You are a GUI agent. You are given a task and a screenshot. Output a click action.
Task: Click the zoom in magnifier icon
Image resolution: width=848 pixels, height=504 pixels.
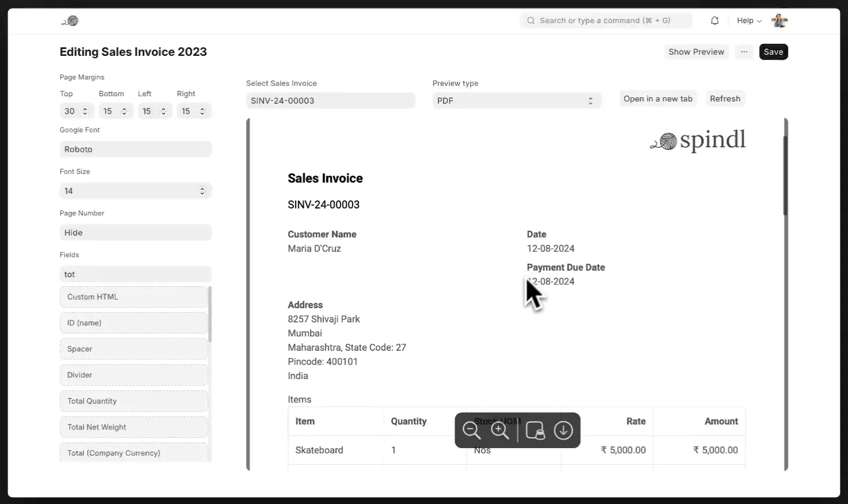pos(499,430)
